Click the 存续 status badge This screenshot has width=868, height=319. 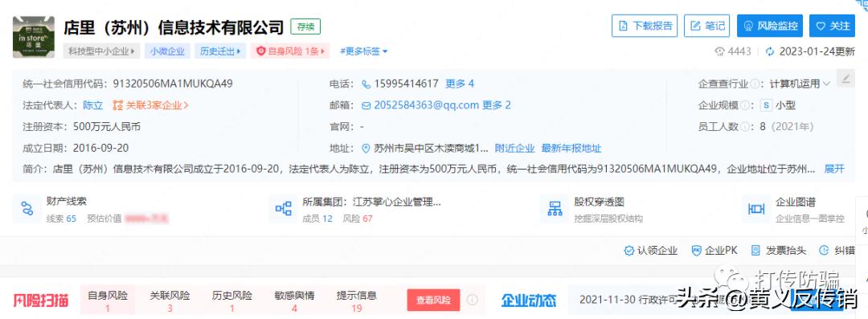305,27
